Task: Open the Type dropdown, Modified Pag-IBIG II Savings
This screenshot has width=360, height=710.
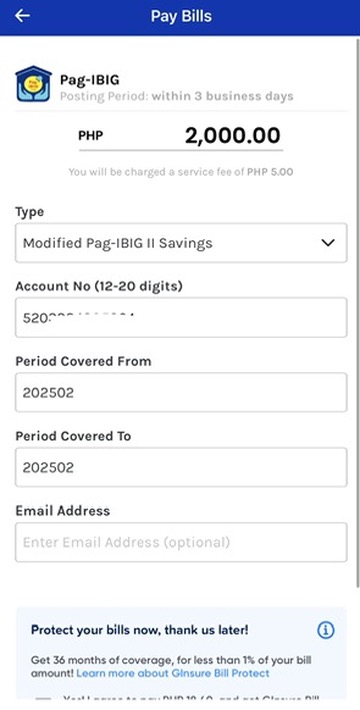Action: tap(181, 243)
